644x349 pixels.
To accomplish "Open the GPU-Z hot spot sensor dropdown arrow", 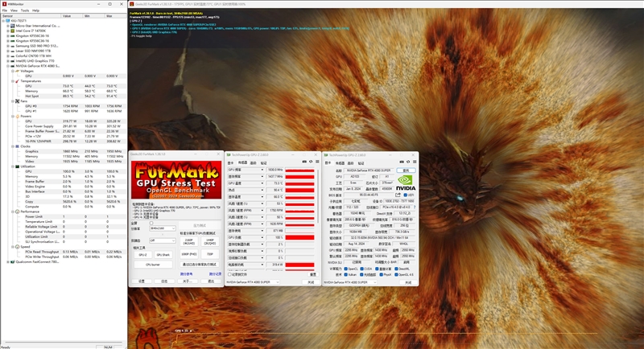I will tap(262, 191).
